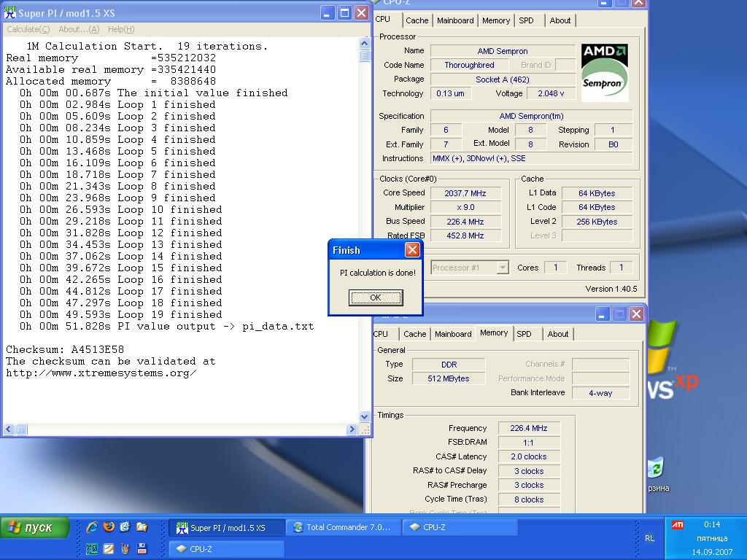Viewport: 747px width, 560px height.
Task: Click the Core Speed value 2037.7 MHz
Action: (465, 193)
